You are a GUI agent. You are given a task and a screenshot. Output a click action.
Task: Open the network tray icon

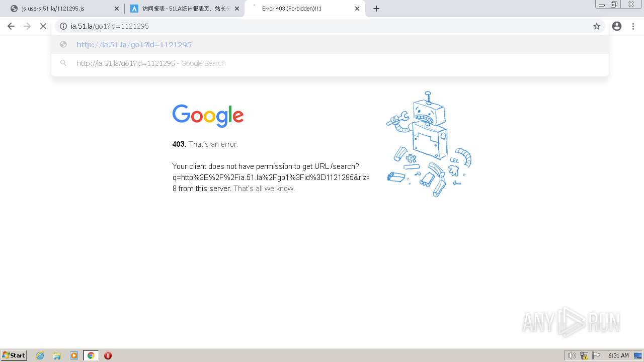click(584, 355)
